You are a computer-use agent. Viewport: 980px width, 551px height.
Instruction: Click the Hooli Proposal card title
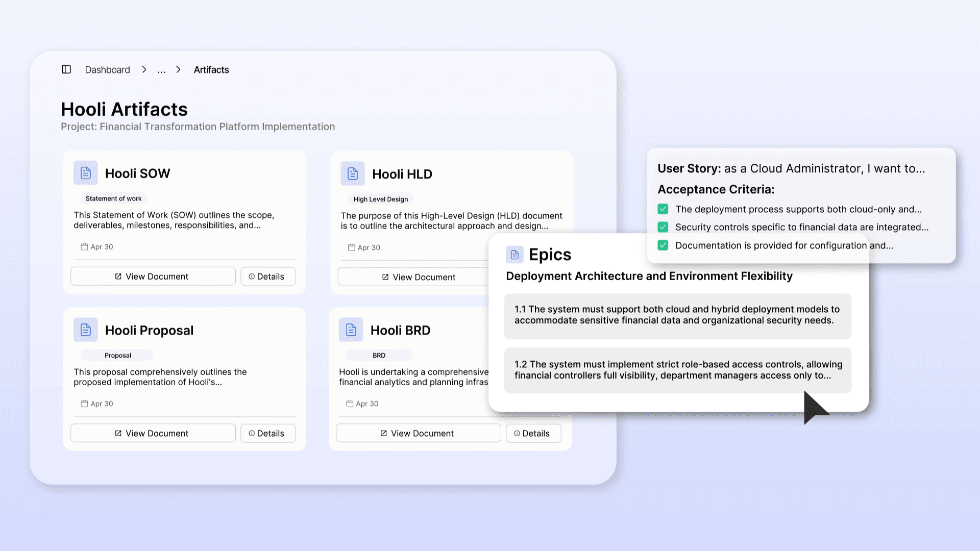(149, 330)
